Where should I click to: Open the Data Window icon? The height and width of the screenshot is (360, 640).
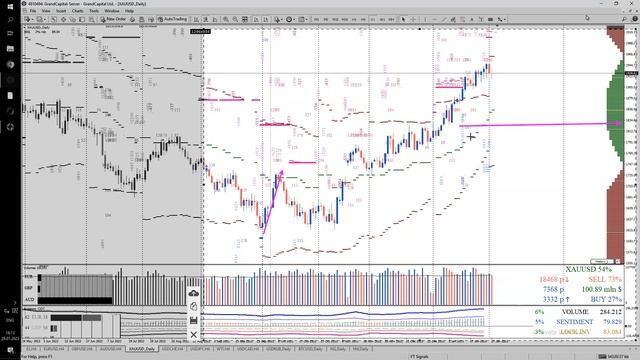63,19
